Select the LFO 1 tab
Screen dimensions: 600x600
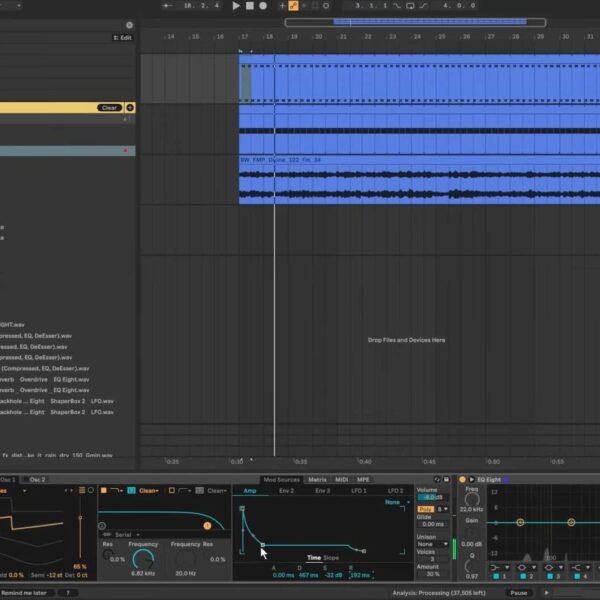(x=357, y=491)
